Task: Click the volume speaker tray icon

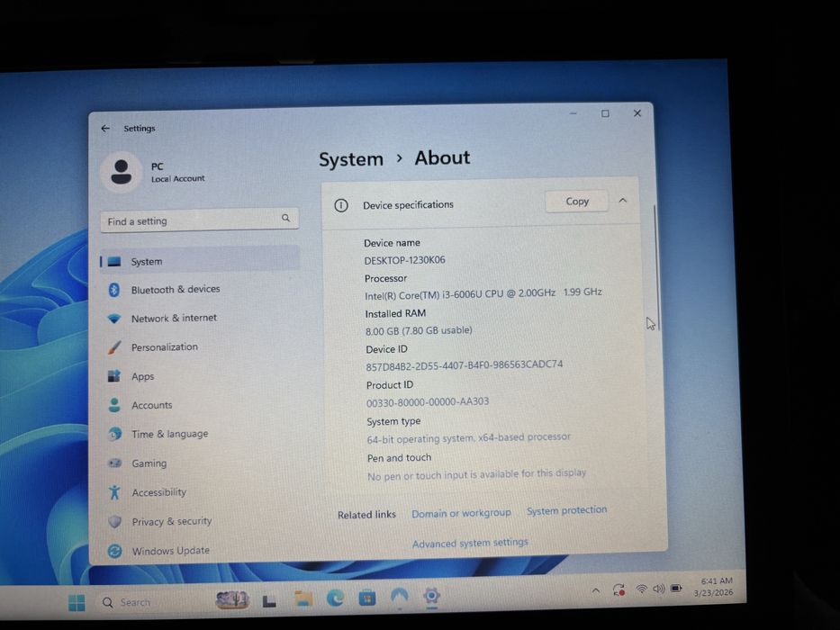Action: tap(658, 589)
